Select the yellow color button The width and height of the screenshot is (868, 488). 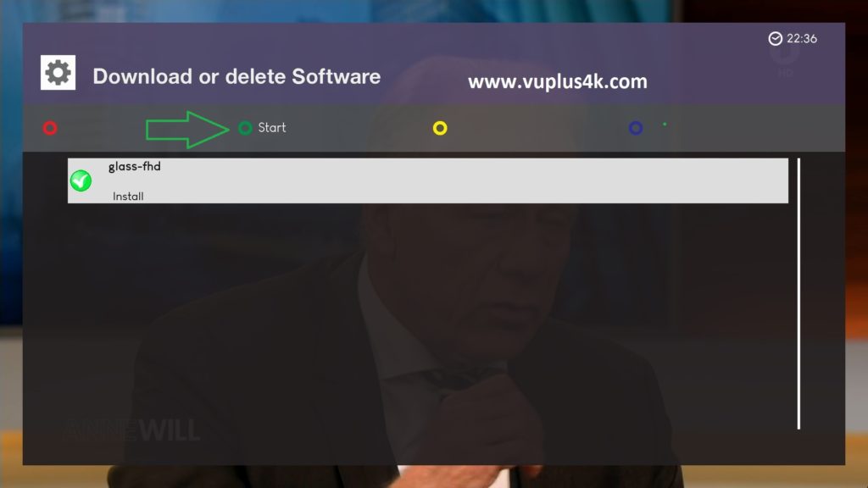pos(440,129)
